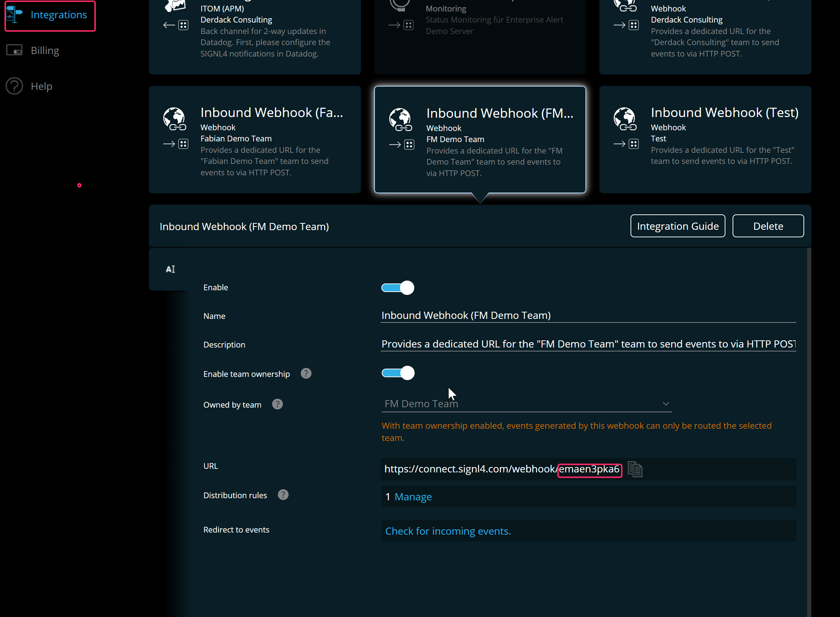Screen dimensions: 840x617
Task: Click the "Fabian Demo Team" team name
Action: click(236, 139)
